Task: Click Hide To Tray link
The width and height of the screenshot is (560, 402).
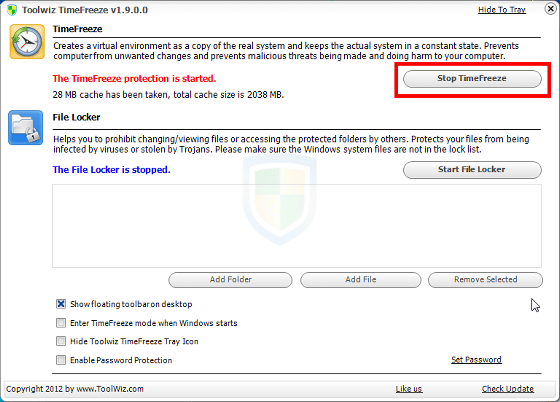Action: tap(502, 10)
